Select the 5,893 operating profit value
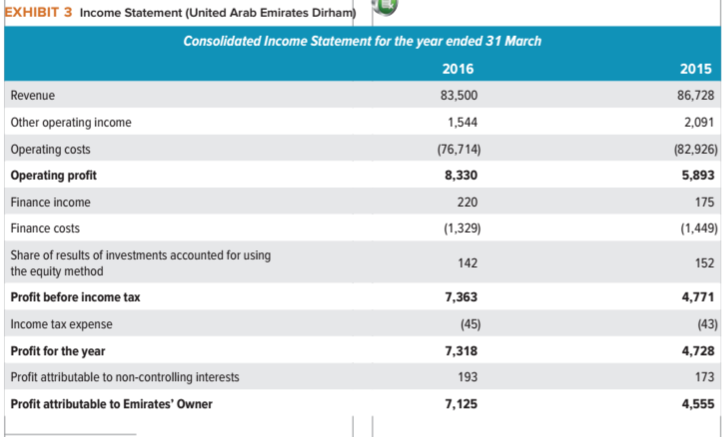The width and height of the screenshot is (723, 437). pyautogui.click(x=698, y=175)
